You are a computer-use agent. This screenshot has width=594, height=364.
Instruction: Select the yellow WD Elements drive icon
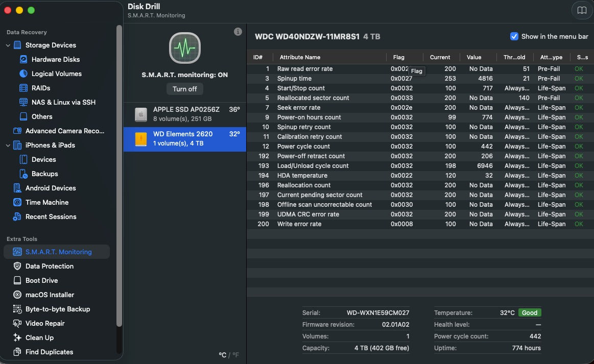[141, 139]
